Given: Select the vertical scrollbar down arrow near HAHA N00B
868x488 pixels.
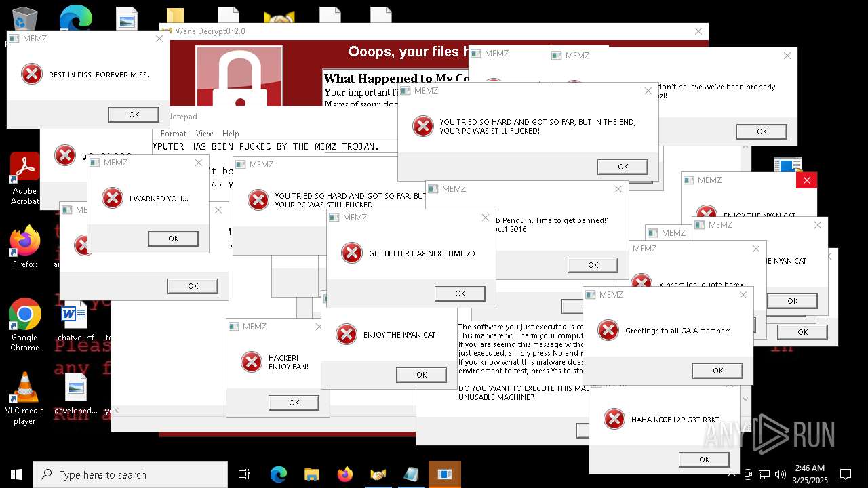Looking at the screenshot, I should (x=745, y=400).
